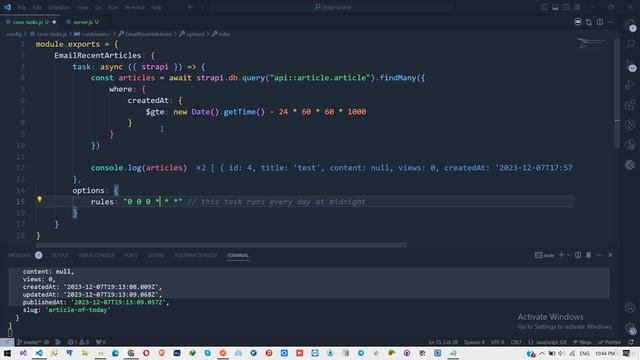Image resolution: width=640 pixels, height=360 pixels.
Task: Open the Debug Console panel tab
Action: click(x=96, y=255)
